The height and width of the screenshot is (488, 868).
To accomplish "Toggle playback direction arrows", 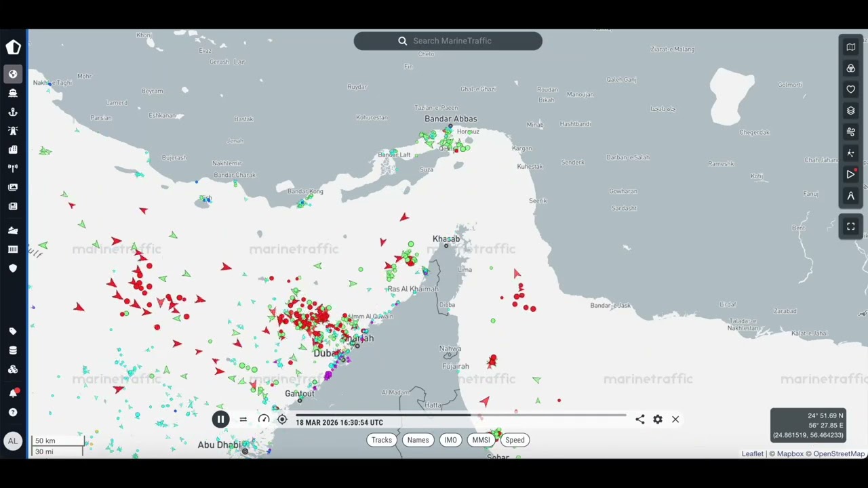I will [x=243, y=420].
